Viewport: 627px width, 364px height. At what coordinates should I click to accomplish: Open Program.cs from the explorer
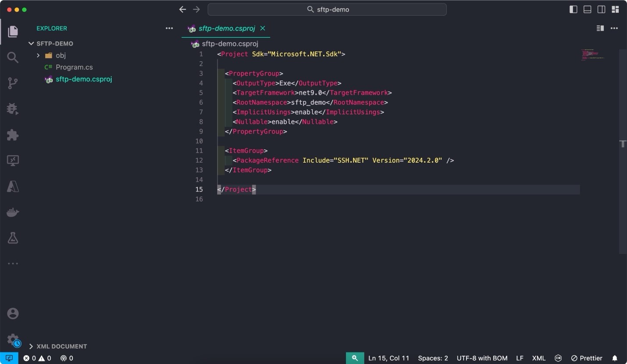click(74, 67)
